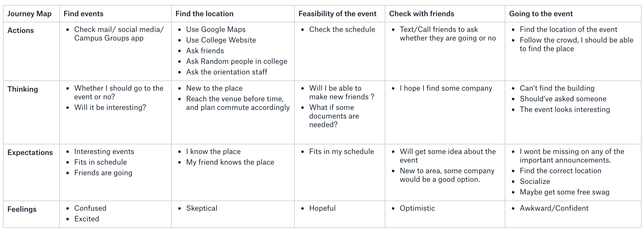
Task: Click 'My friend knows the place' text
Action: 230,162
